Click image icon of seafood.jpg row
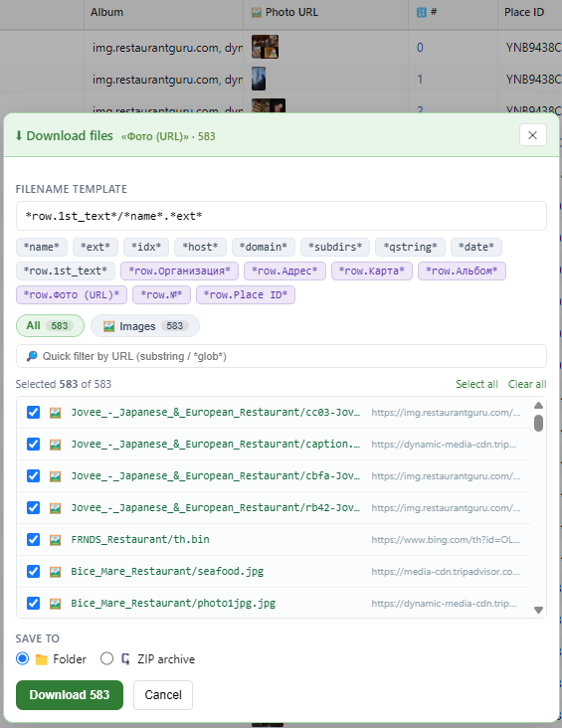Viewport: 562px width, 728px height. click(x=56, y=572)
